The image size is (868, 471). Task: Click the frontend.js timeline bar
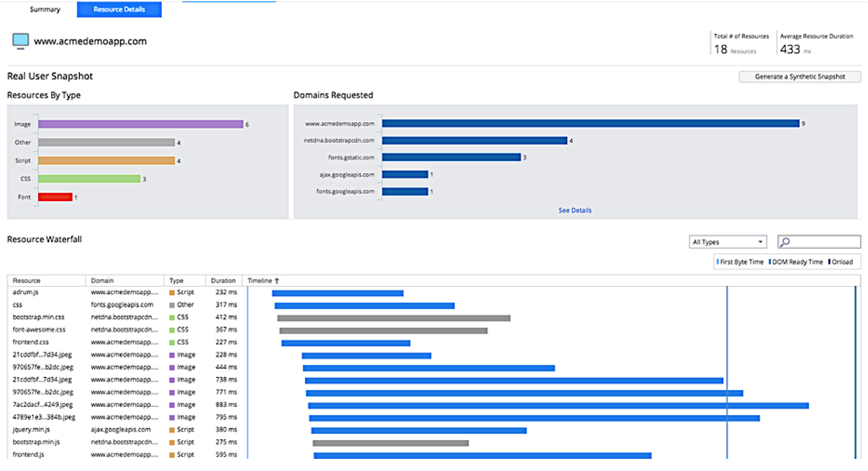click(483, 456)
